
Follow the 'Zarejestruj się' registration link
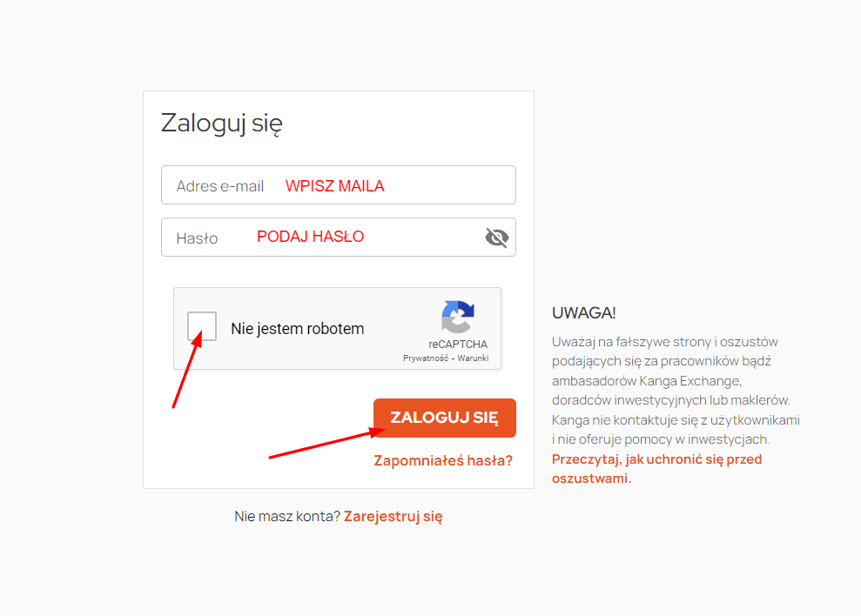394,517
